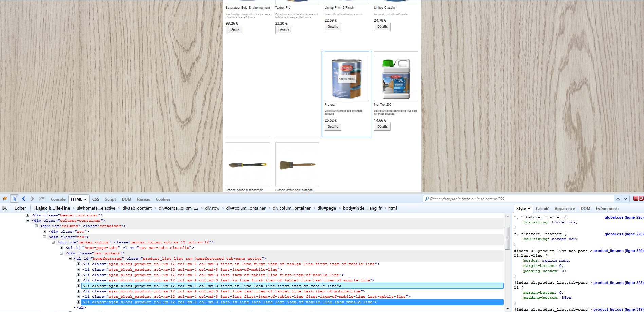Viewport: 644px width, 312px height.
Task: Expand the header-container div node
Action: (27, 215)
